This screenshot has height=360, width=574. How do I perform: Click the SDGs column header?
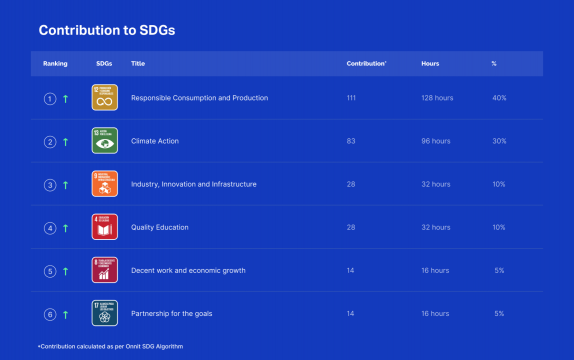(x=104, y=64)
